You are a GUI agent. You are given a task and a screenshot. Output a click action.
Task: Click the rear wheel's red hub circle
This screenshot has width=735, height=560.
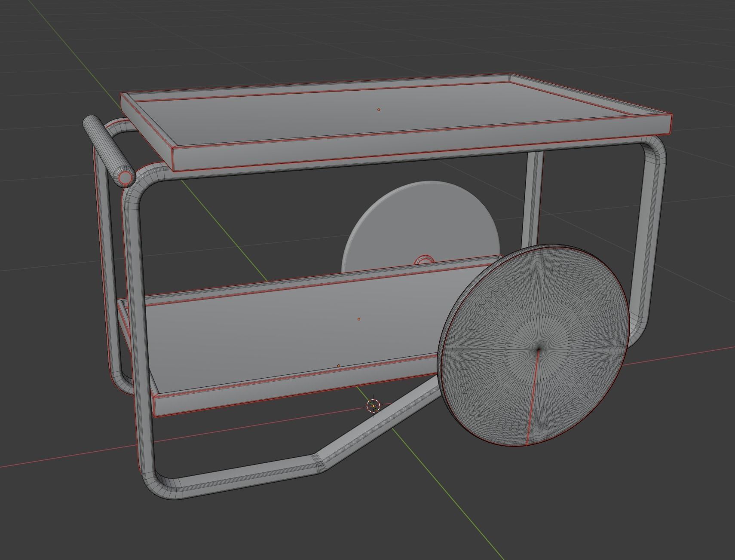[424, 260]
